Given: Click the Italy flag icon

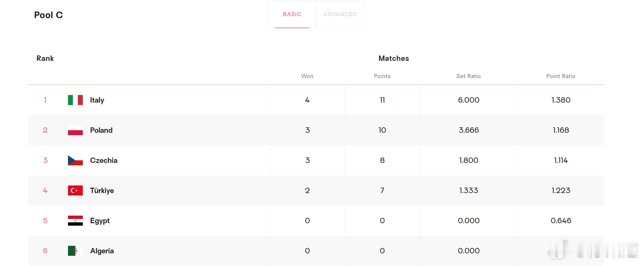Looking at the screenshot, I should 75,100.
